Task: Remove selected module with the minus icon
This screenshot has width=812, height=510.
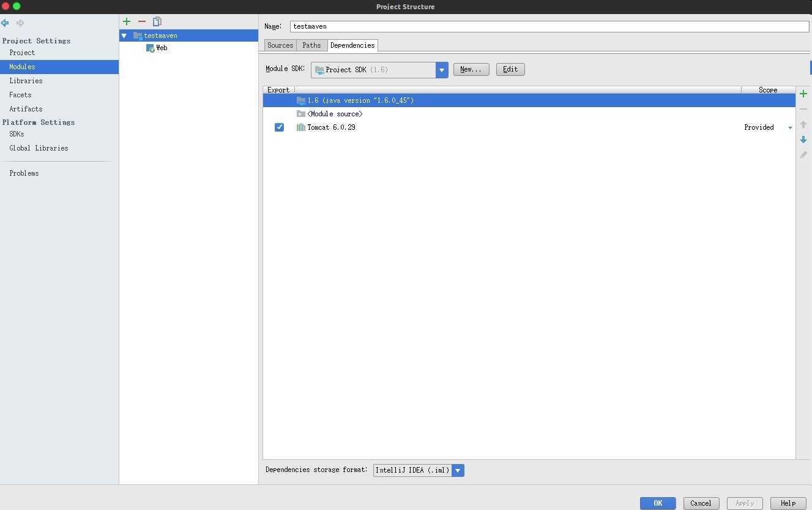Action: coord(142,21)
